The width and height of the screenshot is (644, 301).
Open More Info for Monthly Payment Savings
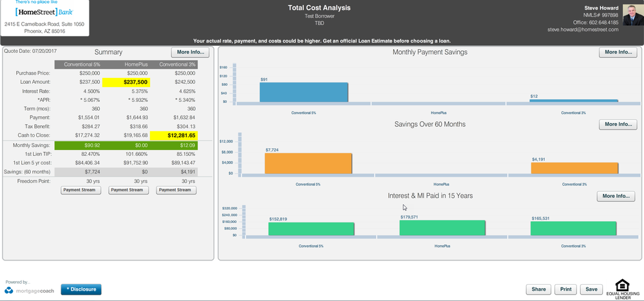(x=618, y=52)
